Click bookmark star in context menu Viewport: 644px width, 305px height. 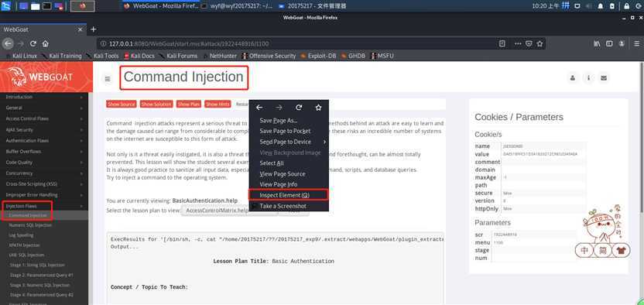[x=318, y=108]
